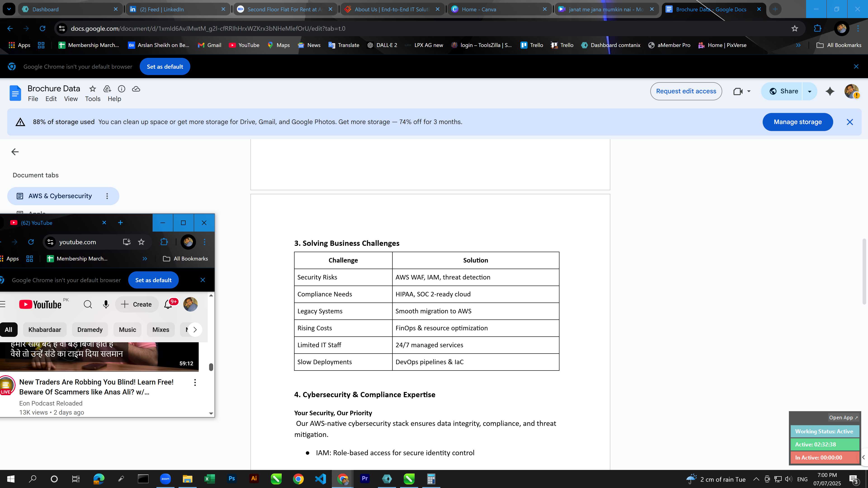The height and width of the screenshot is (488, 868).
Task: Open the document info icon
Action: click(x=122, y=89)
